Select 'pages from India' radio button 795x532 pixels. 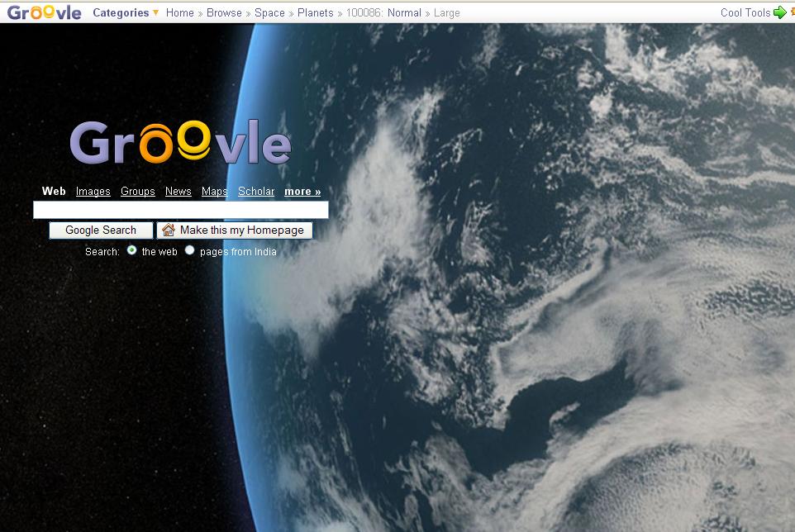189,250
